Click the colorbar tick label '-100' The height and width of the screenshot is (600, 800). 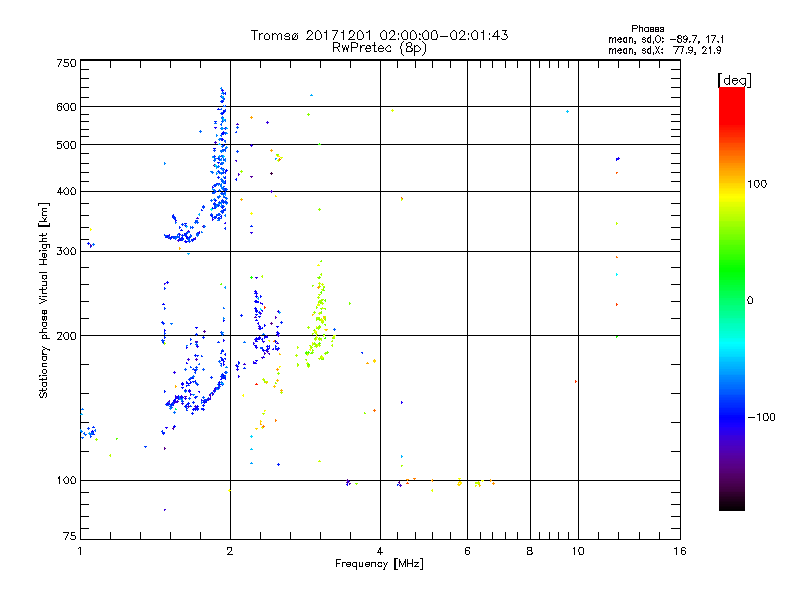tap(761, 417)
